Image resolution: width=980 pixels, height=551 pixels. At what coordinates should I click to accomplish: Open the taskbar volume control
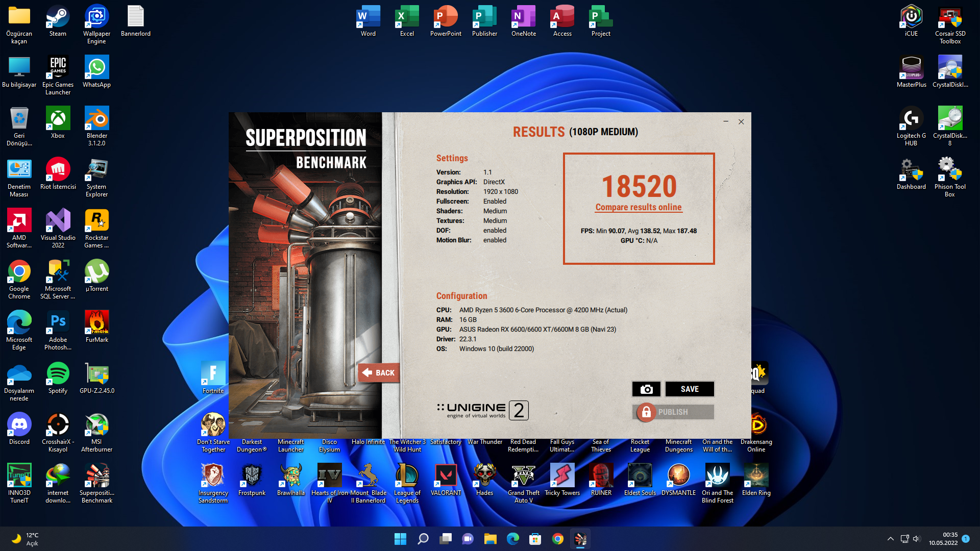[x=916, y=539]
